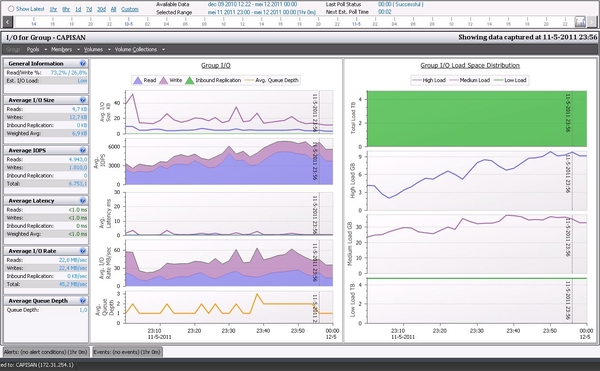Viewport: 600px width, 371px height.
Task: Open help icon for General Information
Action: pos(83,63)
